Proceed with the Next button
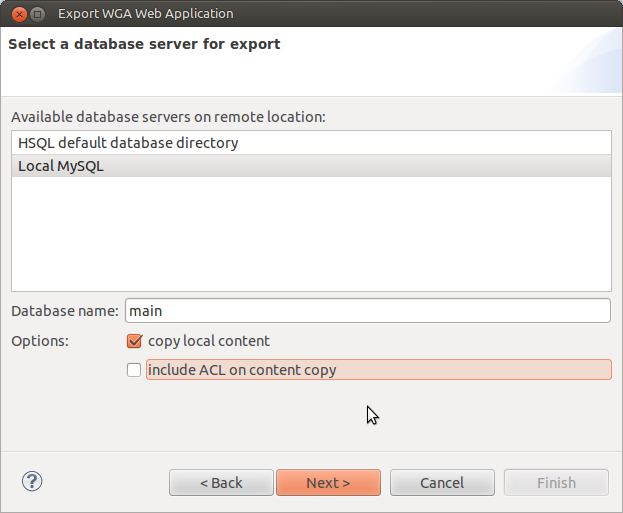The height and width of the screenshot is (513, 623). (329, 483)
